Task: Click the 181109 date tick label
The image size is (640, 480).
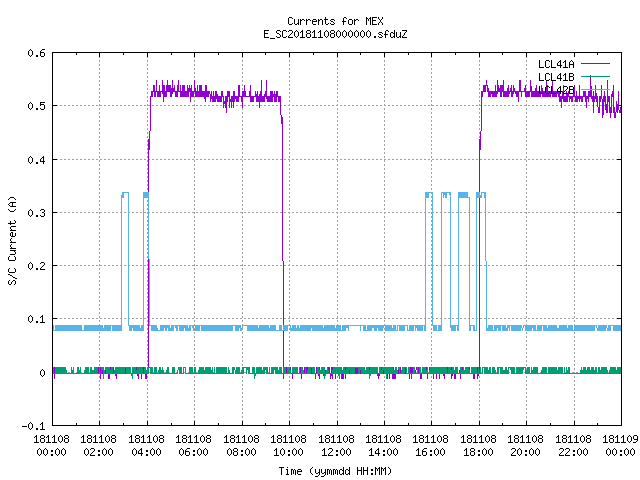Action: click(x=620, y=439)
